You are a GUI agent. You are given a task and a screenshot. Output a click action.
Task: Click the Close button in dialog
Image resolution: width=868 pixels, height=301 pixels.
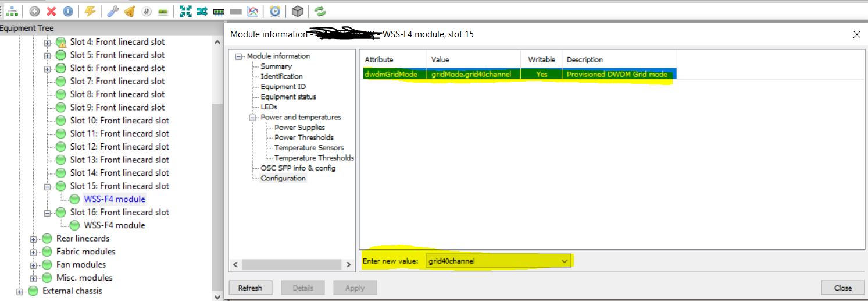point(842,288)
